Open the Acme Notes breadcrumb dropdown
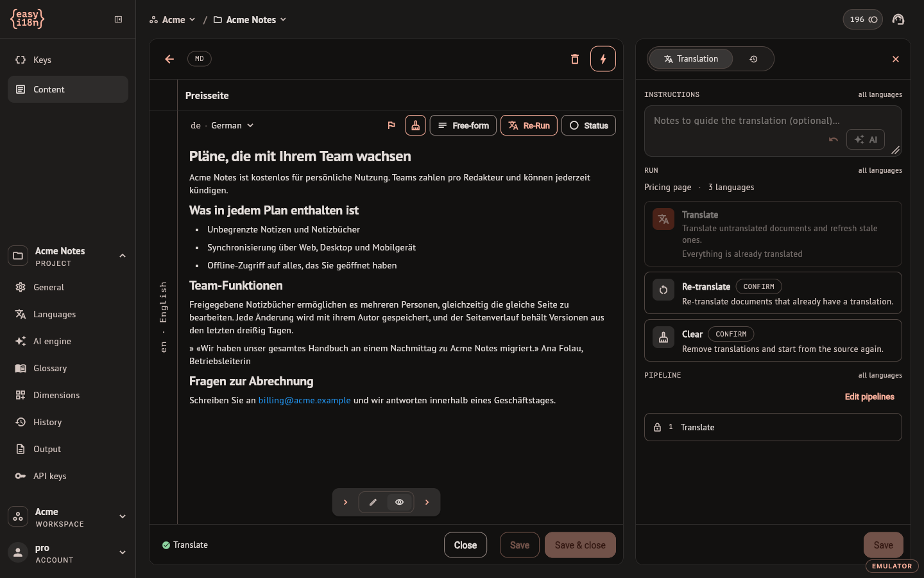924x578 pixels. click(250, 20)
